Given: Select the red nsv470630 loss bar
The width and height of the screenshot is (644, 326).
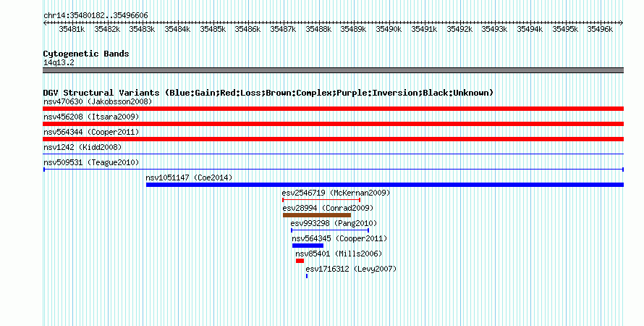Looking at the screenshot, I should (333, 109).
